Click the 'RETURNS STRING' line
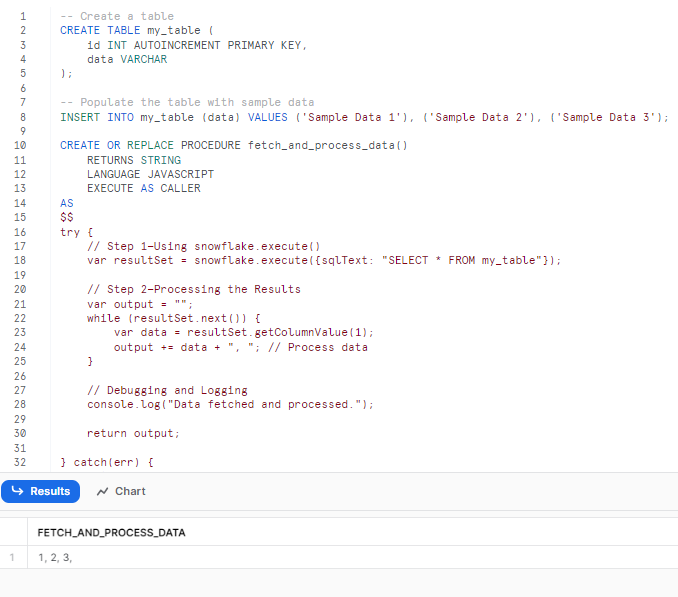 click(x=134, y=160)
